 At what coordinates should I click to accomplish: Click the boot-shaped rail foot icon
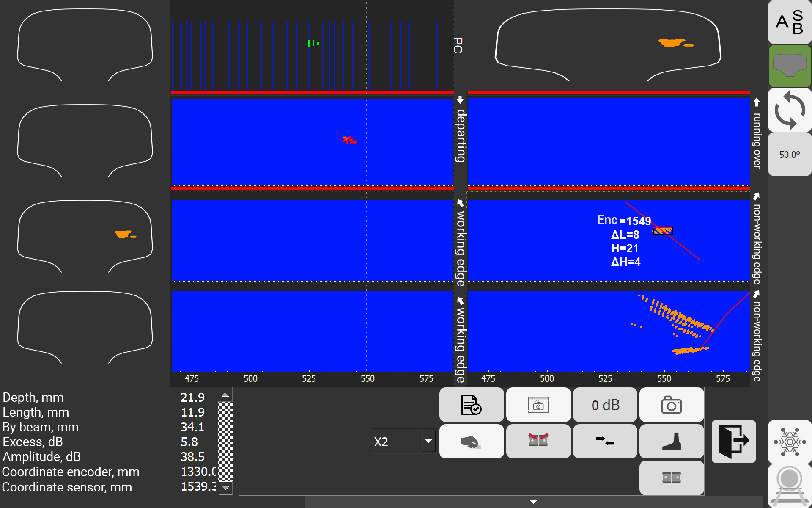coord(671,442)
